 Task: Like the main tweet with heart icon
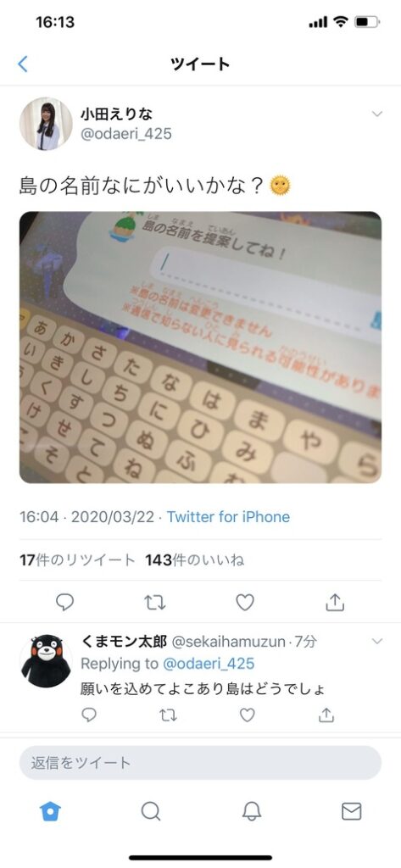[245, 602]
